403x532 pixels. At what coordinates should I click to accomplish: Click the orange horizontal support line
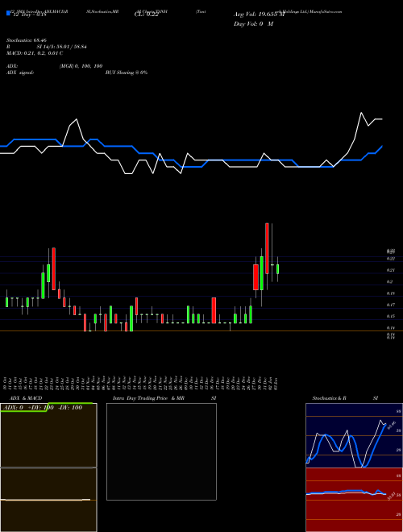(201, 330)
